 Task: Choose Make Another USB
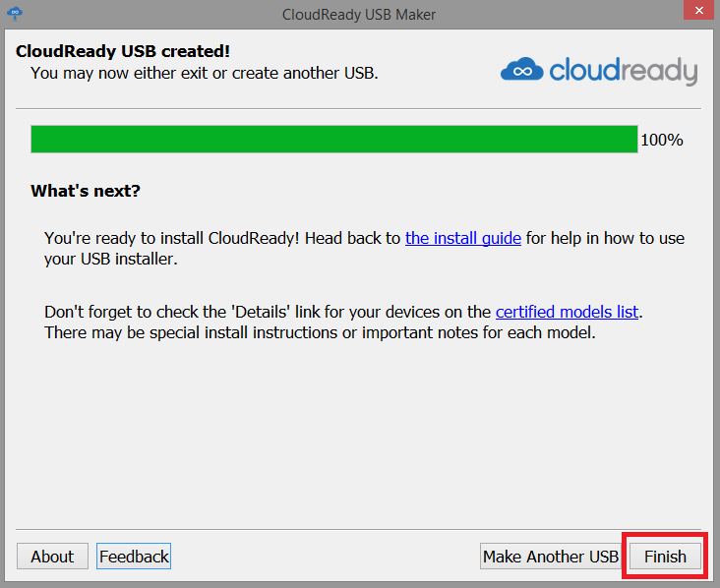click(550, 557)
